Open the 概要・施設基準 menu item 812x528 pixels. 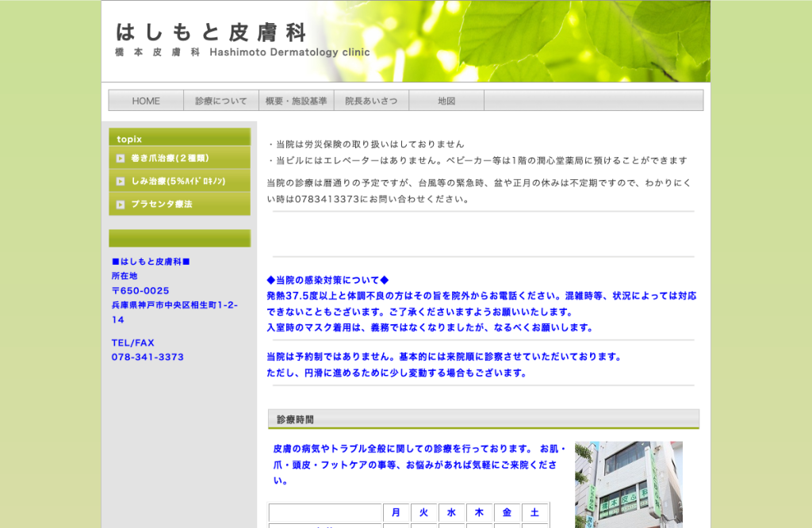297,101
